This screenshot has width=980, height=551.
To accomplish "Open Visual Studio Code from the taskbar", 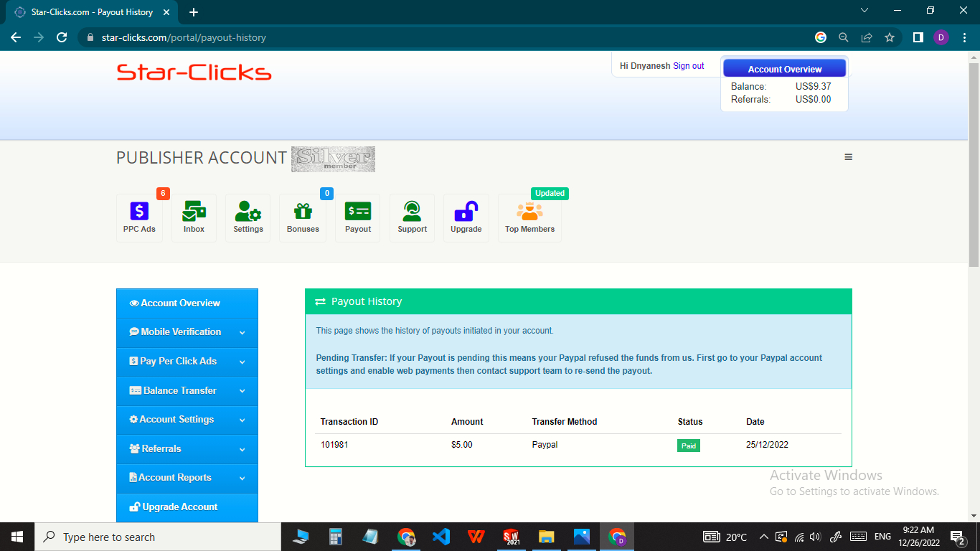I will point(440,536).
